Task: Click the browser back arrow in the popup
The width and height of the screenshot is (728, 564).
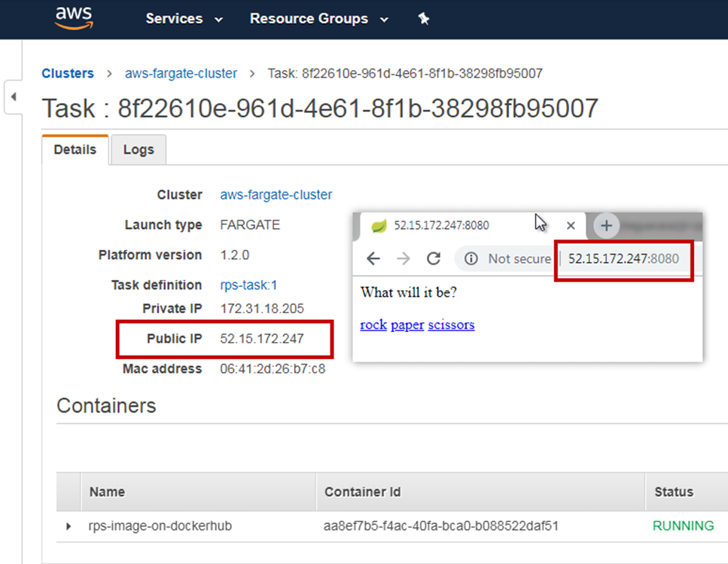Action: (x=373, y=258)
